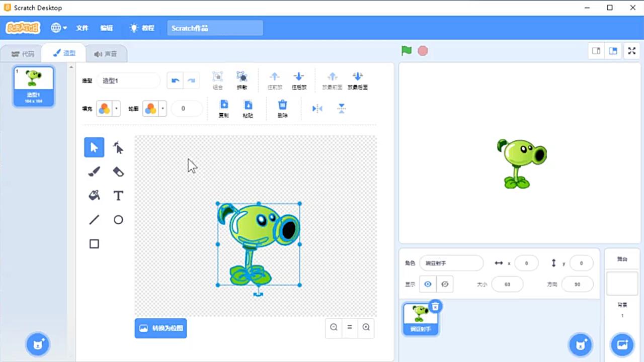Click the project title field
Screen dimensions: 644x362
(x=215, y=28)
